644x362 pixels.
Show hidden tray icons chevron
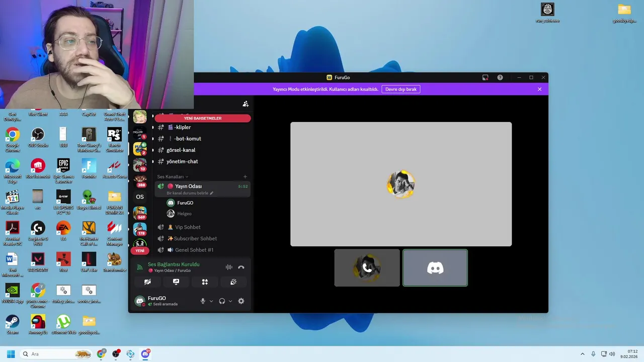point(583,354)
